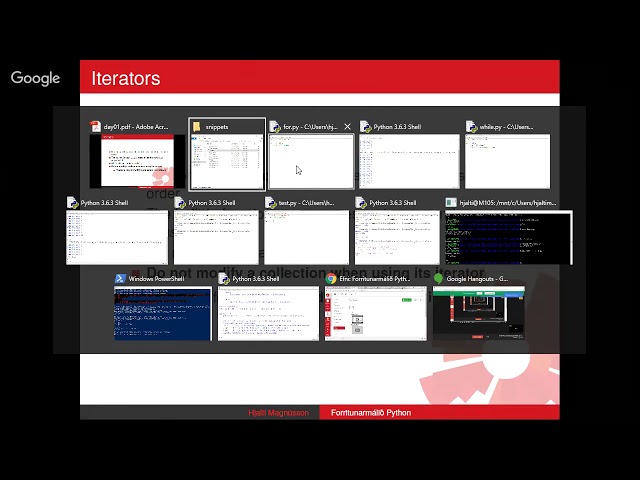Open the while.py editor window thumbnail
This screenshot has height=480, width=640.
[x=507, y=161]
